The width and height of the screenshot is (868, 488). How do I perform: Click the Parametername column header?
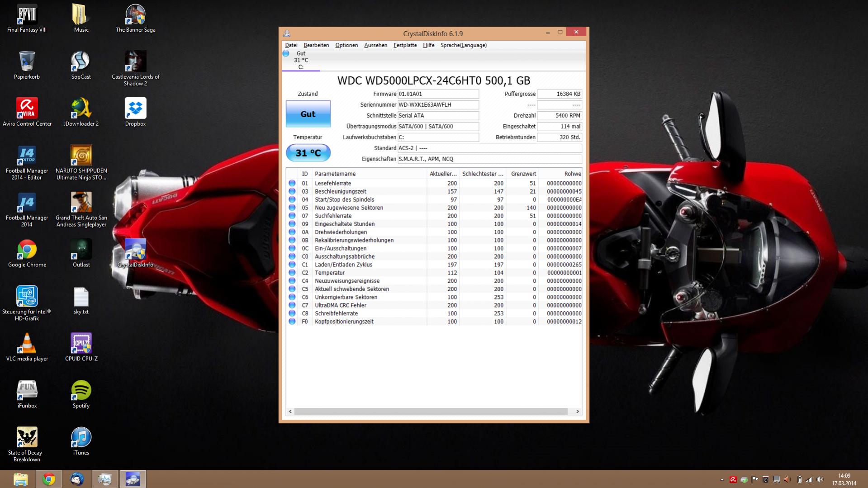coord(369,174)
